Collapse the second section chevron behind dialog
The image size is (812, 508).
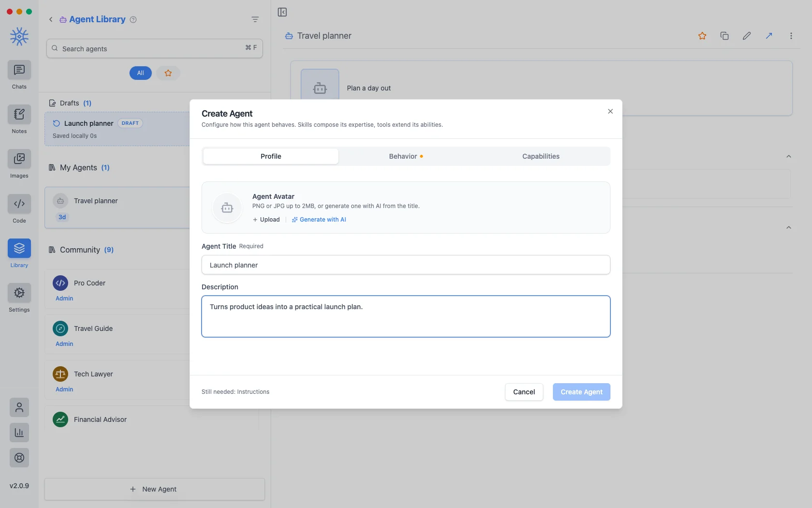click(x=789, y=227)
